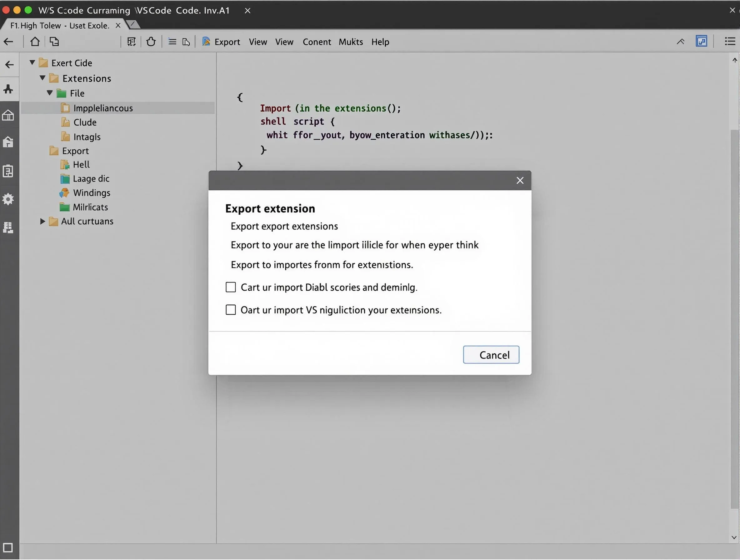This screenshot has width=740, height=560.
Task: Check 'Oart ur import VS niguliction' checkbox
Action: pos(231,310)
